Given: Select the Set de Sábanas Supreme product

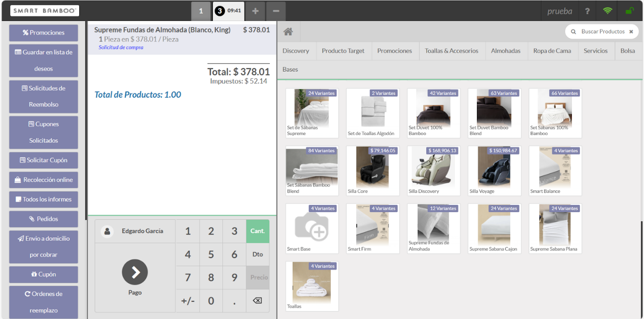Looking at the screenshot, I should (312, 113).
